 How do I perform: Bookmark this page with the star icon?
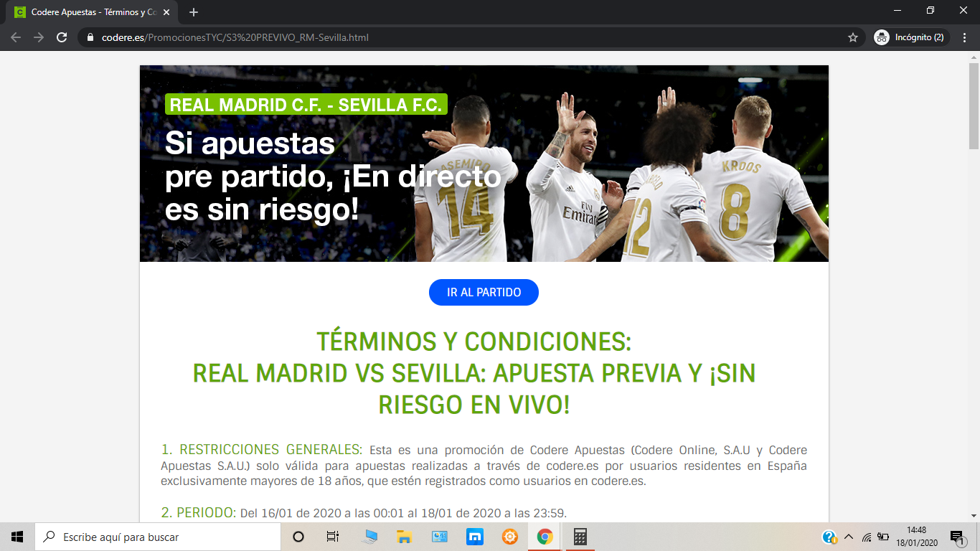(853, 37)
